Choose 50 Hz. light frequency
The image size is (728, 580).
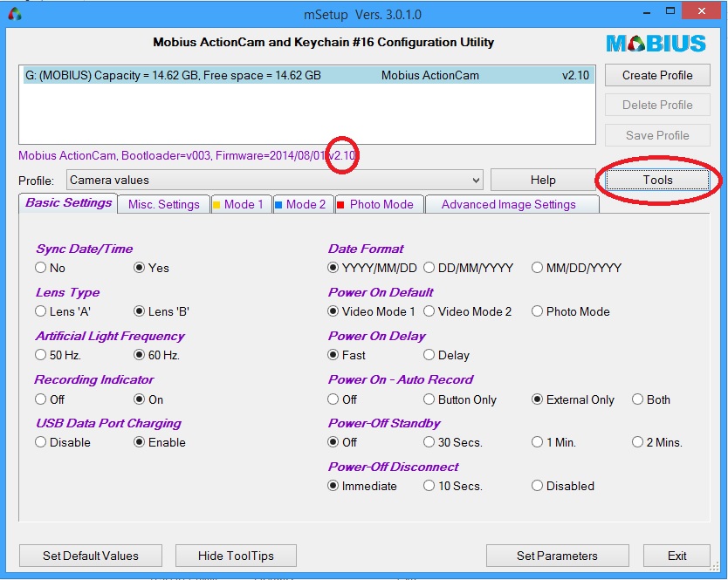coord(41,355)
